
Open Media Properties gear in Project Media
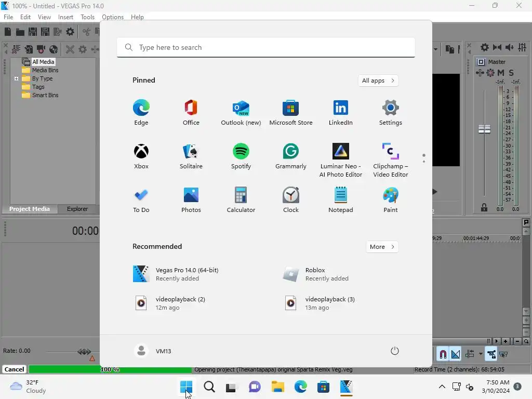point(83,49)
